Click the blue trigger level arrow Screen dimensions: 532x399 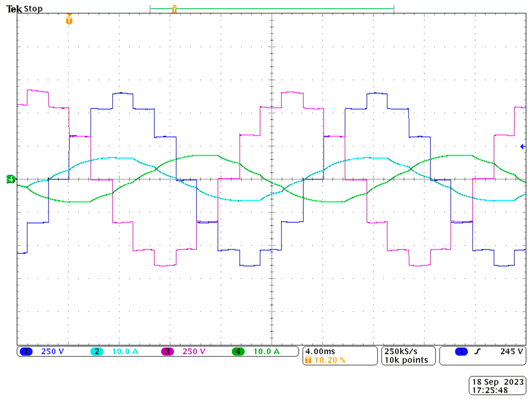point(522,147)
